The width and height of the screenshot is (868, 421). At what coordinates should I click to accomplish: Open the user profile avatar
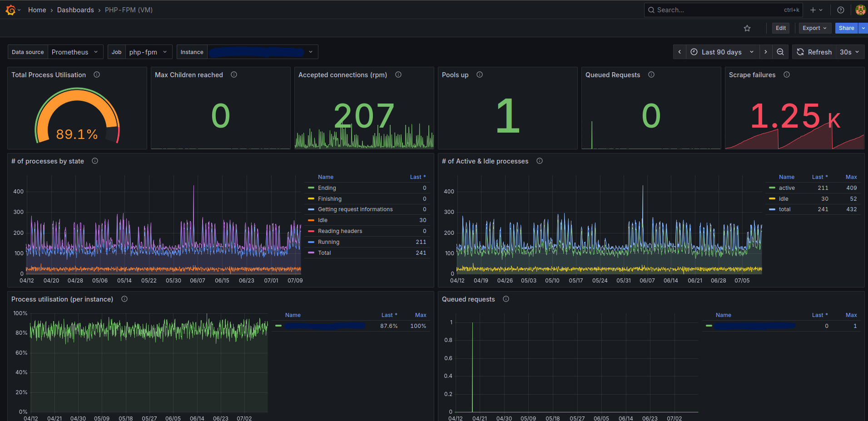tap(860, 10)
